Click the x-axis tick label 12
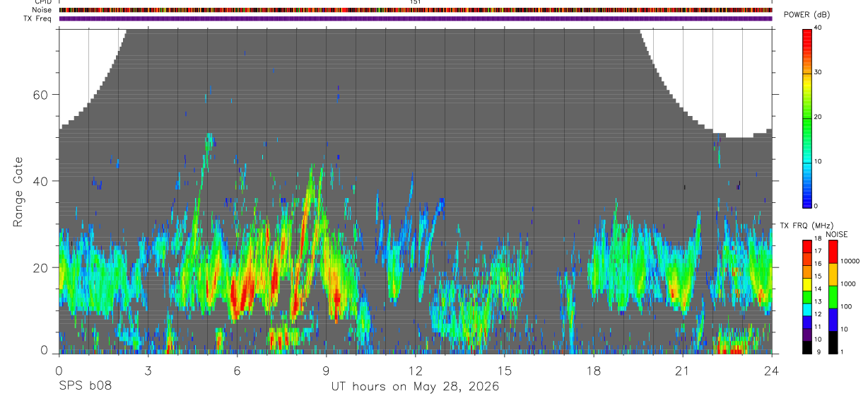This screenshot has width=868, height=401. pyautogui.click(x=415, y=371)
